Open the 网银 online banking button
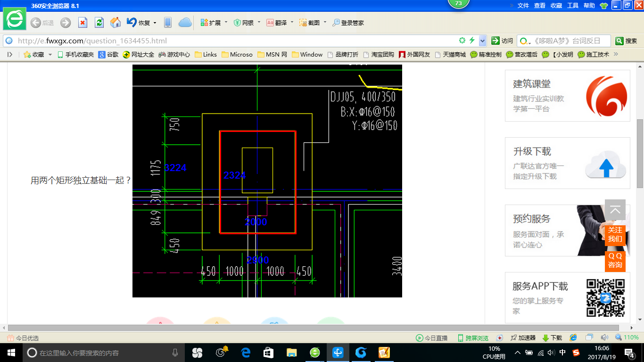This screenshot has height=362, width=644. (x=244, y=23)
